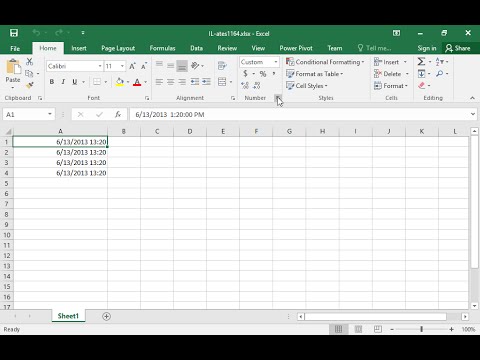This screenshot has height=360, width=480.
Task: Open the Custom number format dropdown
Action: 276,62
